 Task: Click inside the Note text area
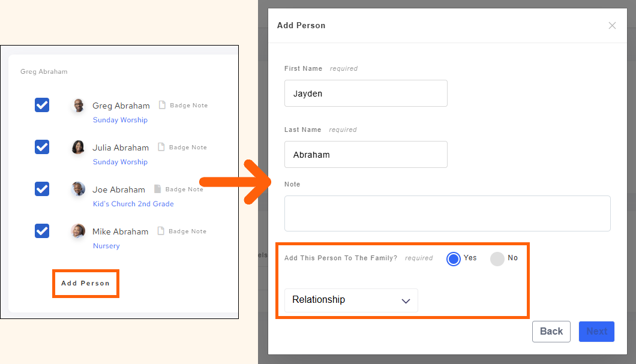point(447,213)
